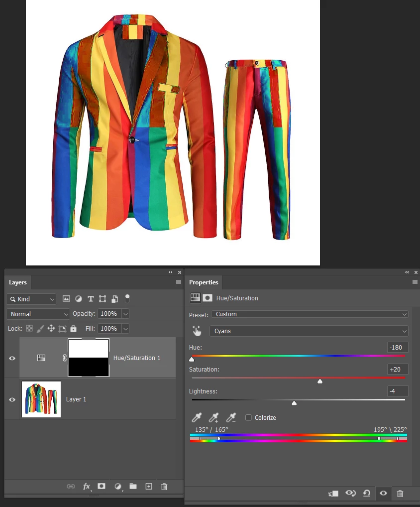Lock layer position

51,329
